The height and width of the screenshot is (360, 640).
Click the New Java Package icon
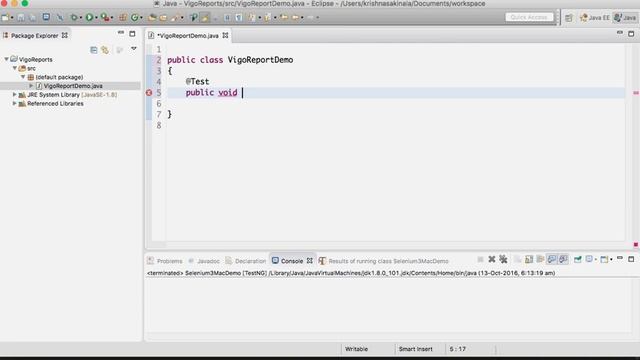tap(122, 18)
